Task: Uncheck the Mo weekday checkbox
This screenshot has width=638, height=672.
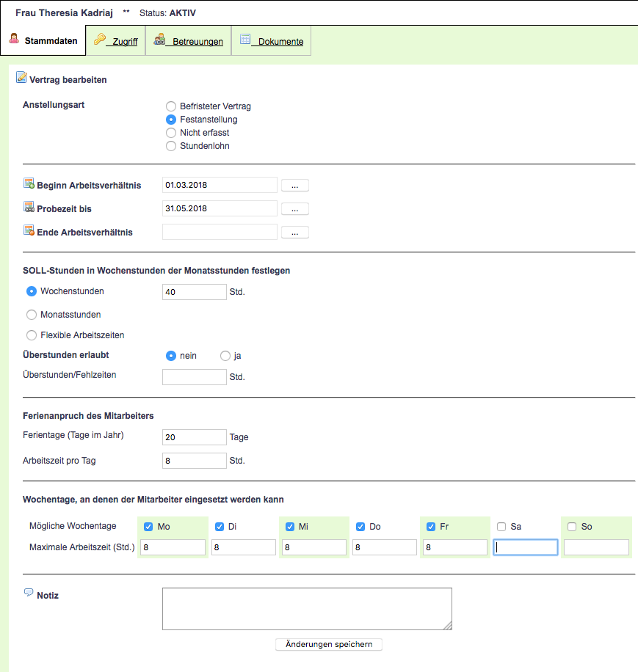Action: point(148,527)
